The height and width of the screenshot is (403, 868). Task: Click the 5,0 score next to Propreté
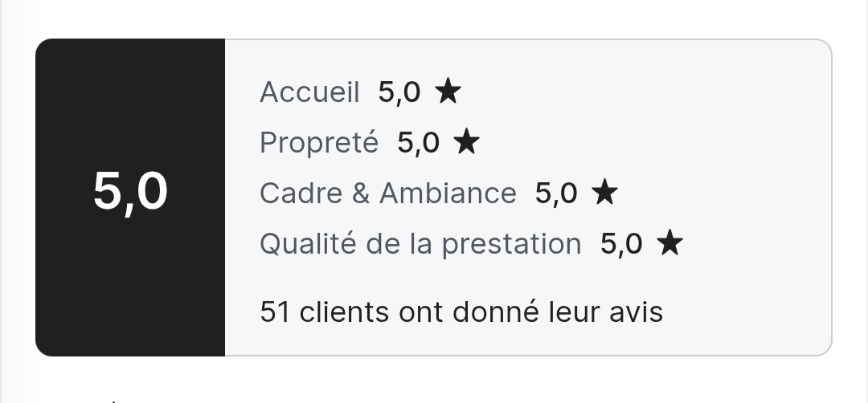[419, 143]
